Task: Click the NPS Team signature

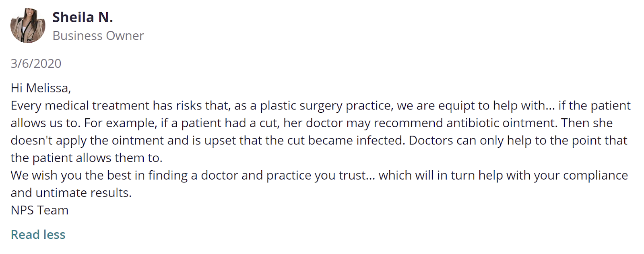Action: (x=39, y=210)
